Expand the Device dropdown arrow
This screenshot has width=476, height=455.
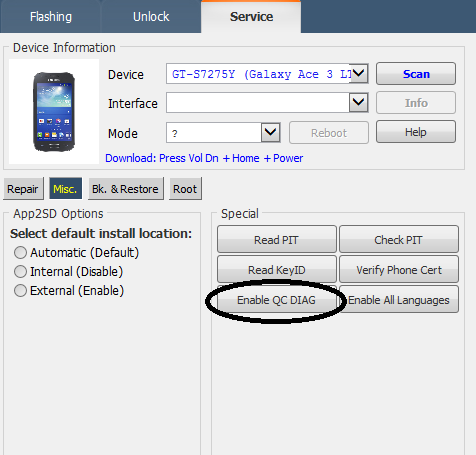[359, 73]
